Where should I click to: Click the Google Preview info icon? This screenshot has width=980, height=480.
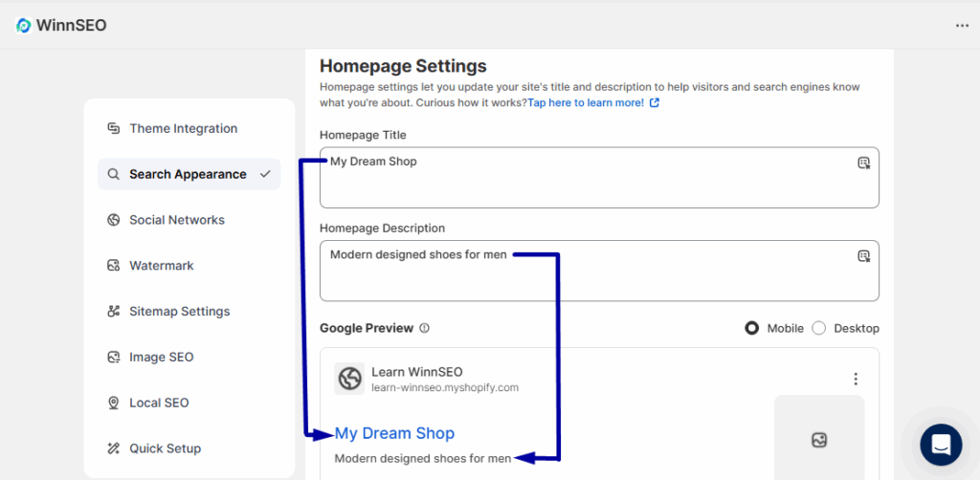click(x=424, y=328)
